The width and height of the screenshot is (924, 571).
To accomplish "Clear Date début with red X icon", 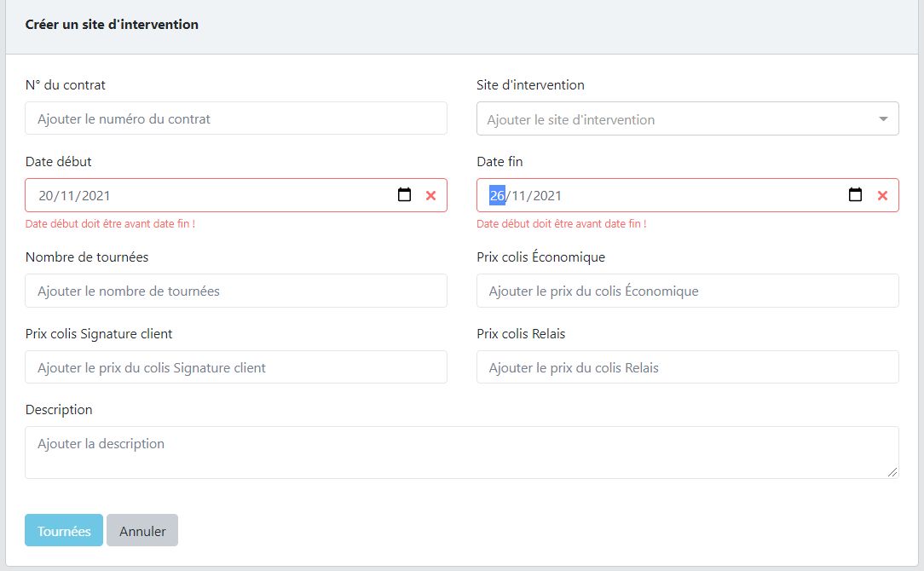I will 430,196.
